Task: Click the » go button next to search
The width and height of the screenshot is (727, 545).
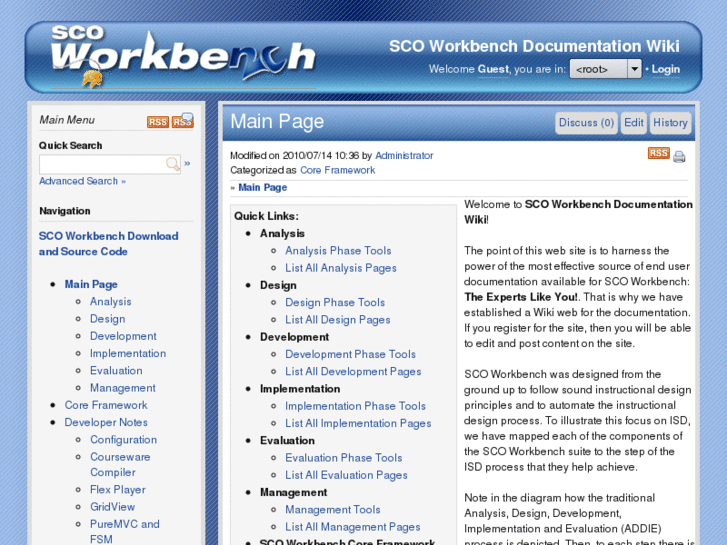Action: [x=187, y=163]
